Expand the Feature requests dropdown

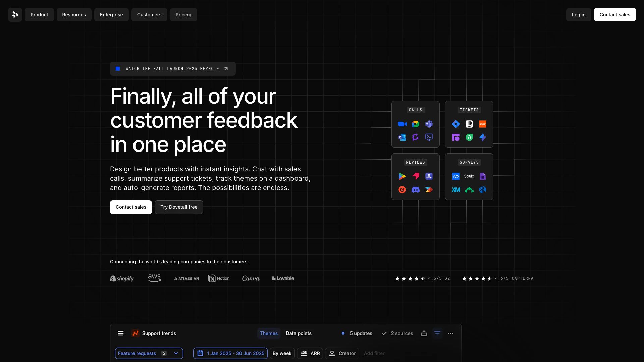pyautogui.click(x=149, y=353)
